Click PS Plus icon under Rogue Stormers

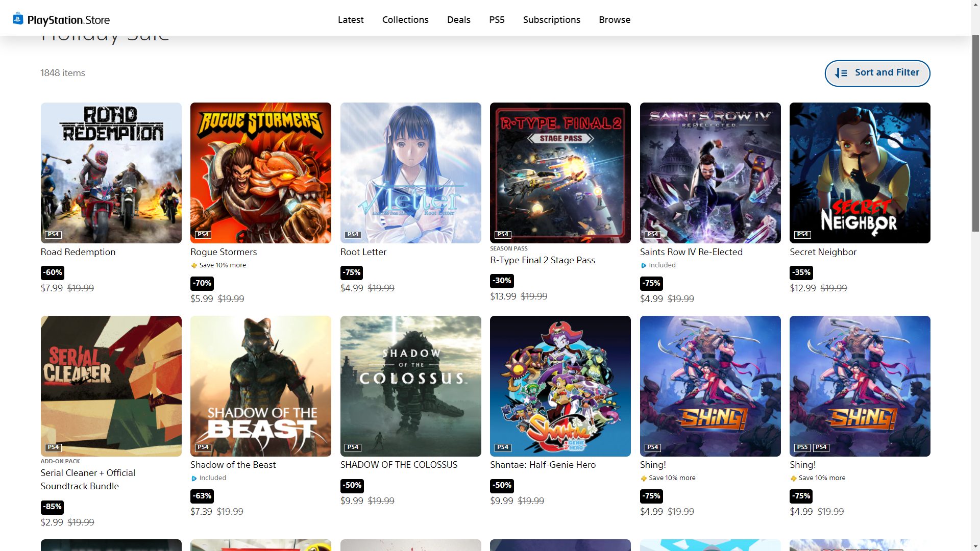[194, 265]
